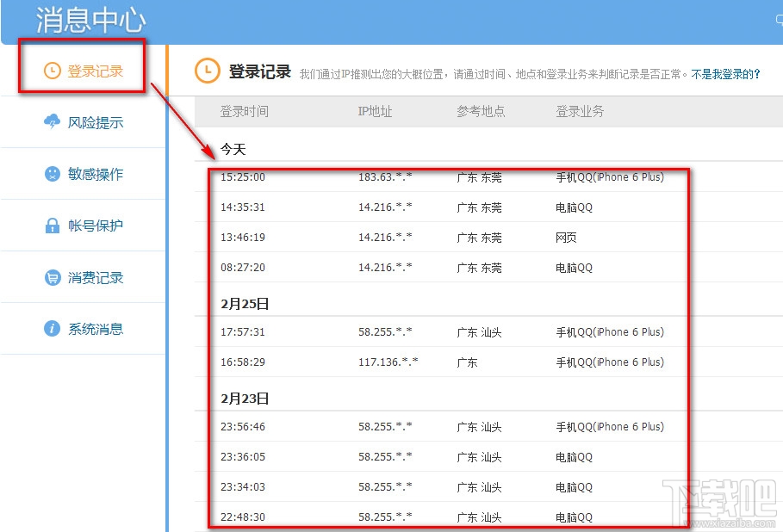Screen dimensions: 783x532
Task: Click the padlock icon for 帐号保护
Action: [52, 226]
